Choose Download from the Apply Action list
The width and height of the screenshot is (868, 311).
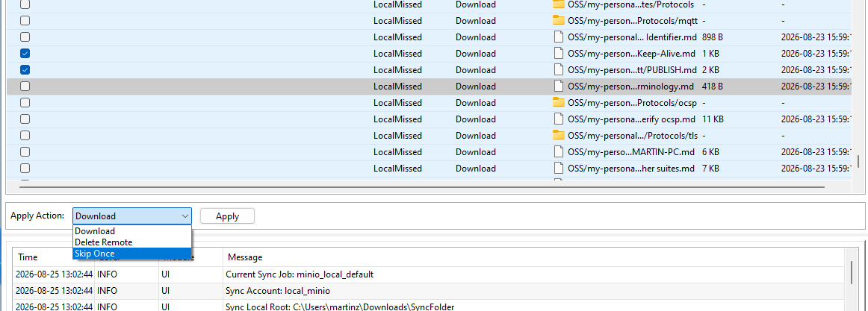(x=132, y=231)
